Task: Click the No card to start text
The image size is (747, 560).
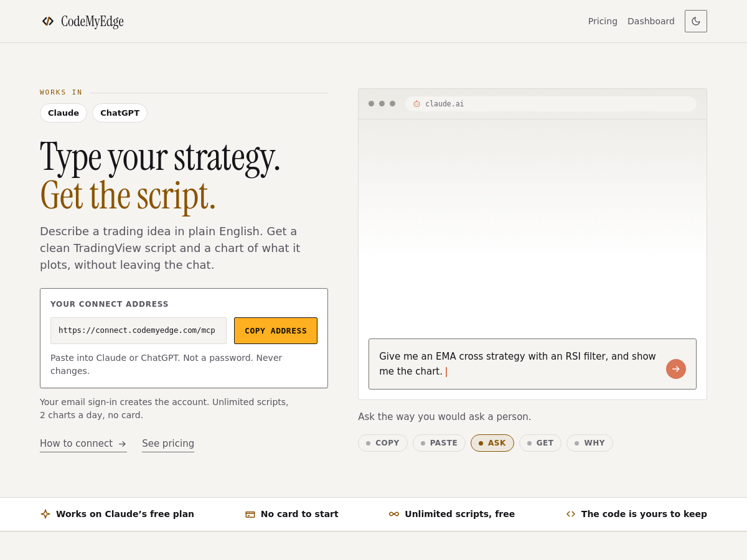Action: 299,514
